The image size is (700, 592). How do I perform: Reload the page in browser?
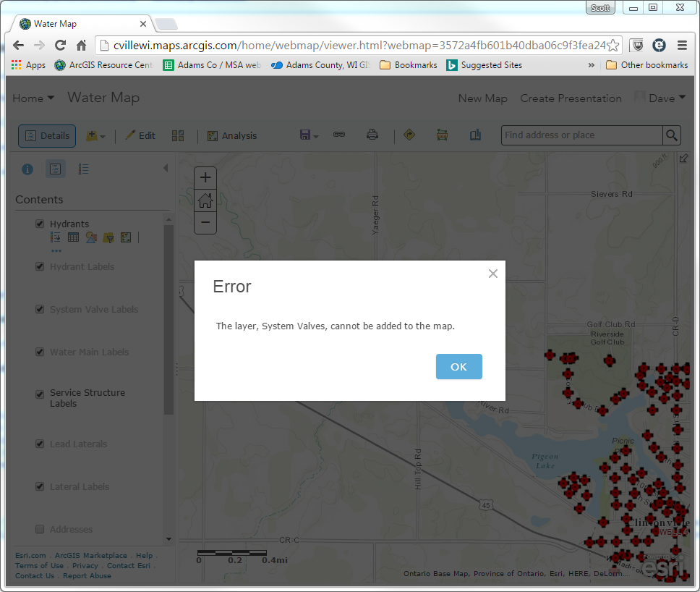coord(60,45)
